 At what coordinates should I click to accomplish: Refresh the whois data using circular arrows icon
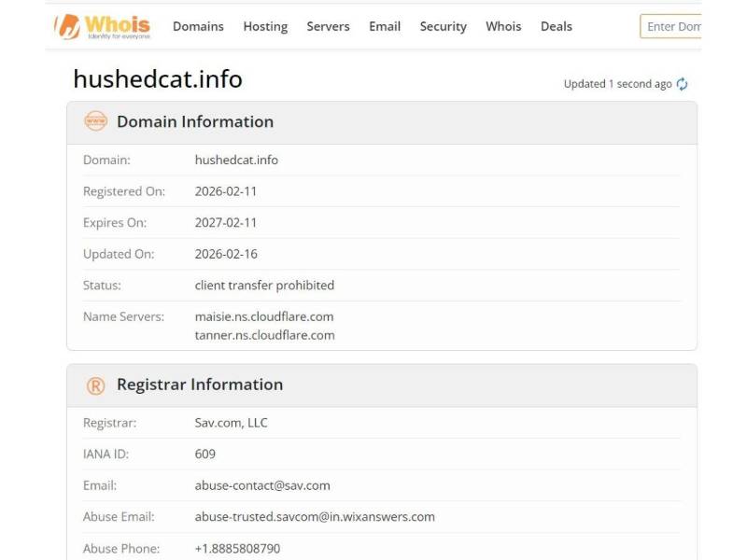coord(681,84)
